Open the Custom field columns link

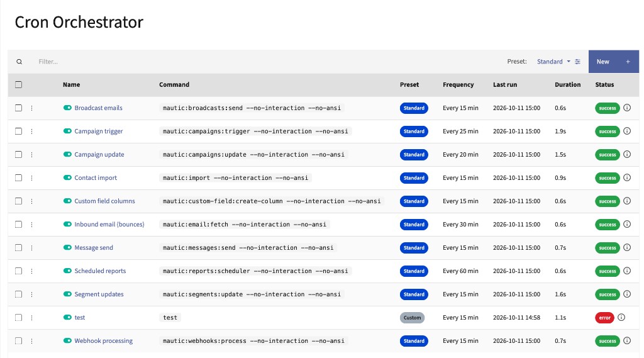pos(105,201)
